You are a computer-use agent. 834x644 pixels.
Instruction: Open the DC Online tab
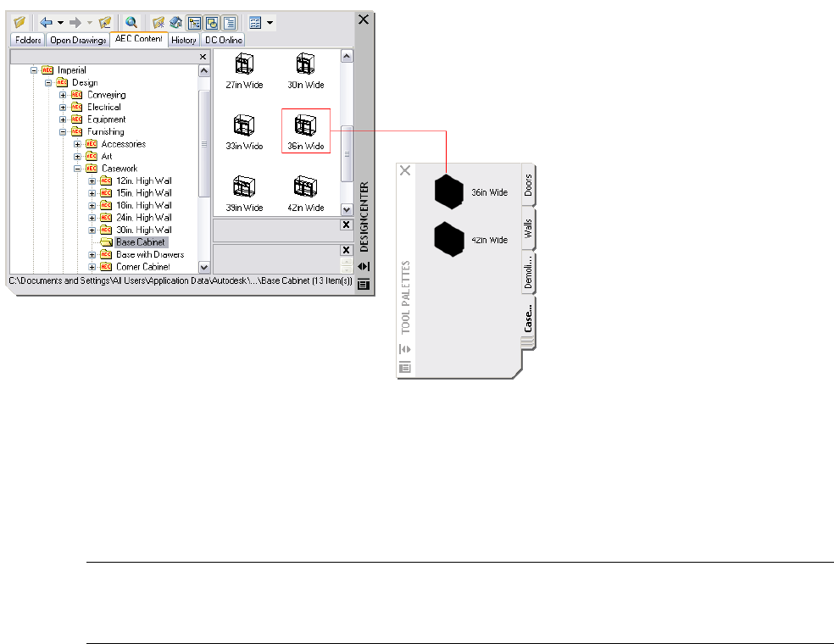pos(224,40)
